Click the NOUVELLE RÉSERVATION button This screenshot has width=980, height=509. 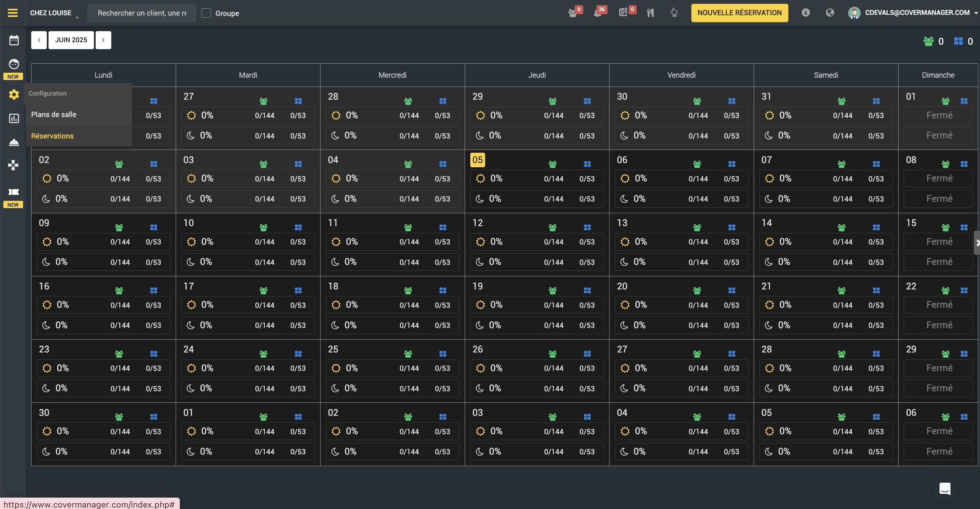pos(739,13)
